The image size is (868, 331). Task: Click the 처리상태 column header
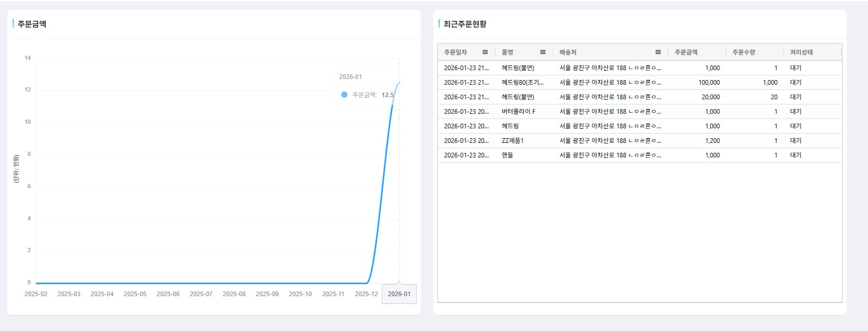point(801,52)
